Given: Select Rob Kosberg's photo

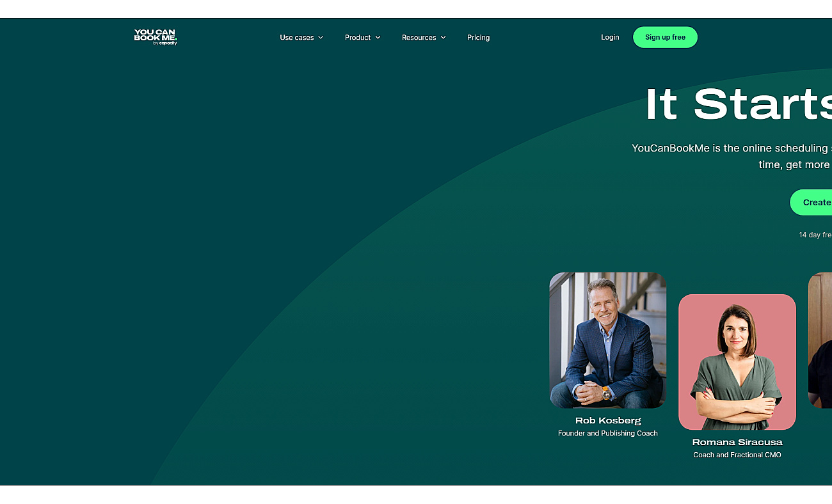Looking at the screenshot, I should pos(608,340).
